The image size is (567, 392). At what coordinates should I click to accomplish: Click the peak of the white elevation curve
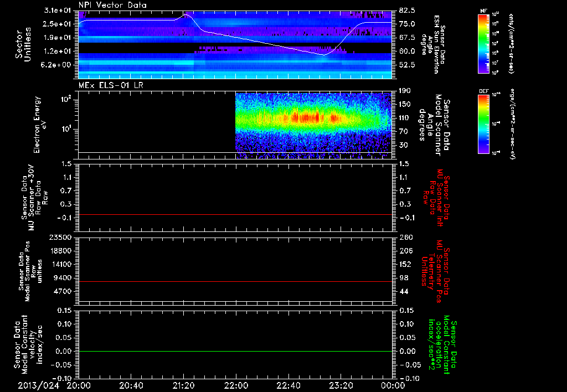[x=186, y=14]
